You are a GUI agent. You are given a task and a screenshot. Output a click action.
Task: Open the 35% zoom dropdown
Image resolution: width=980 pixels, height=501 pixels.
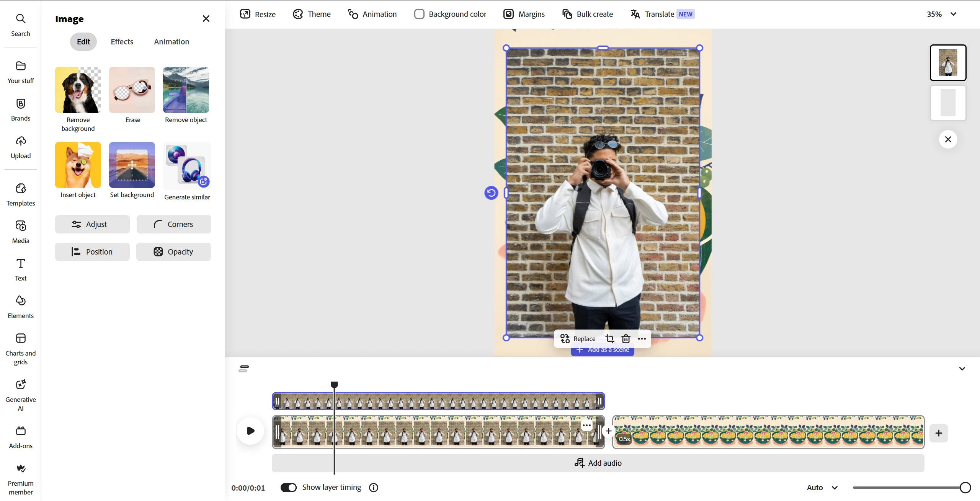click(x=941, y=14)
